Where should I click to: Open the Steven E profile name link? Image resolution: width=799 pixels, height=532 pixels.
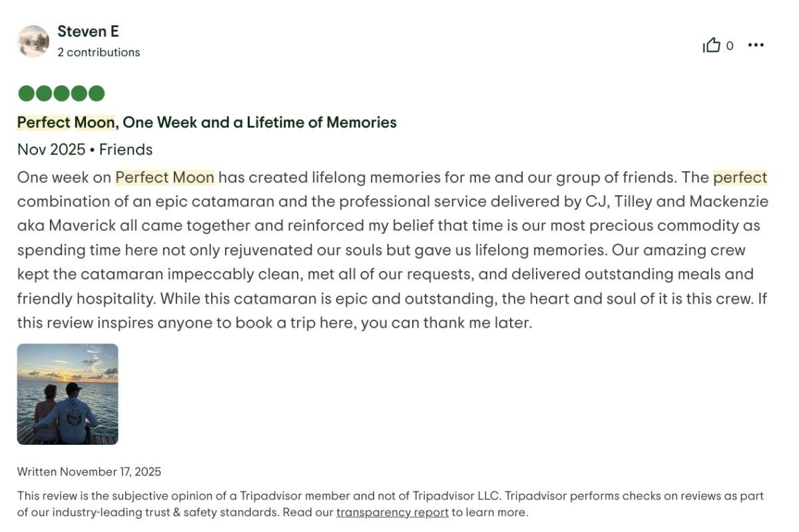(88, 31)
